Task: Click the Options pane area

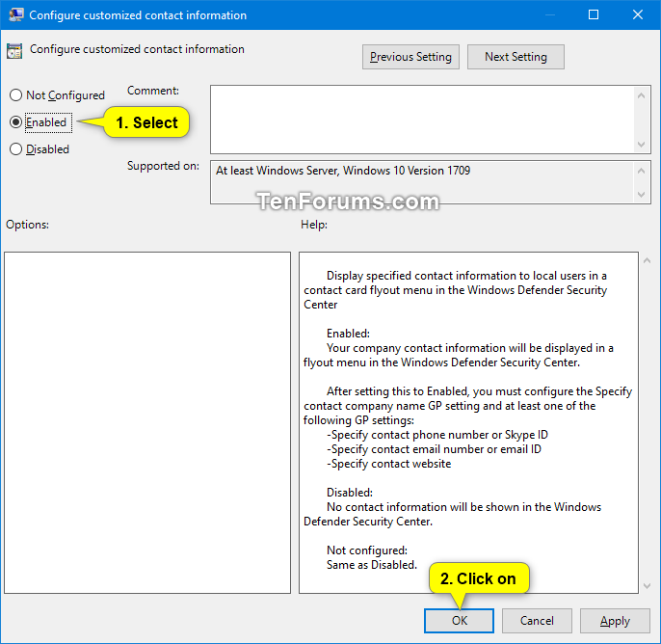Action: pos(147,422)
